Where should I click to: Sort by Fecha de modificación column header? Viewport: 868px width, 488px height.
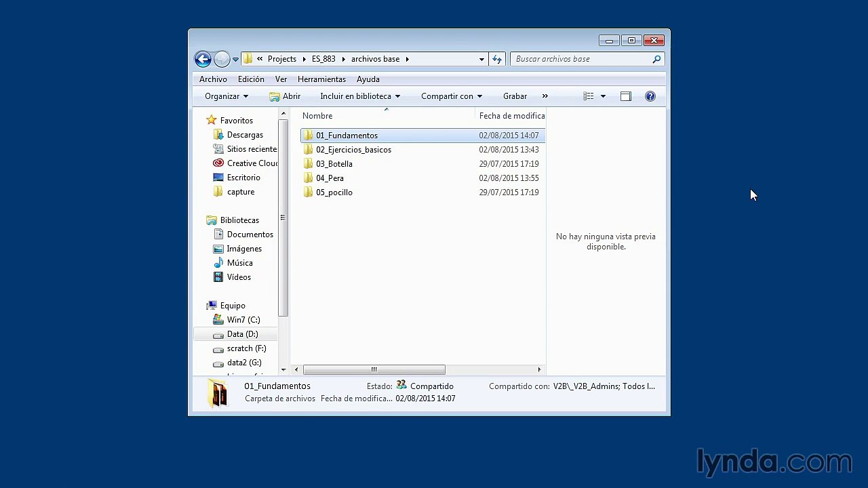(x=511, y=116)
